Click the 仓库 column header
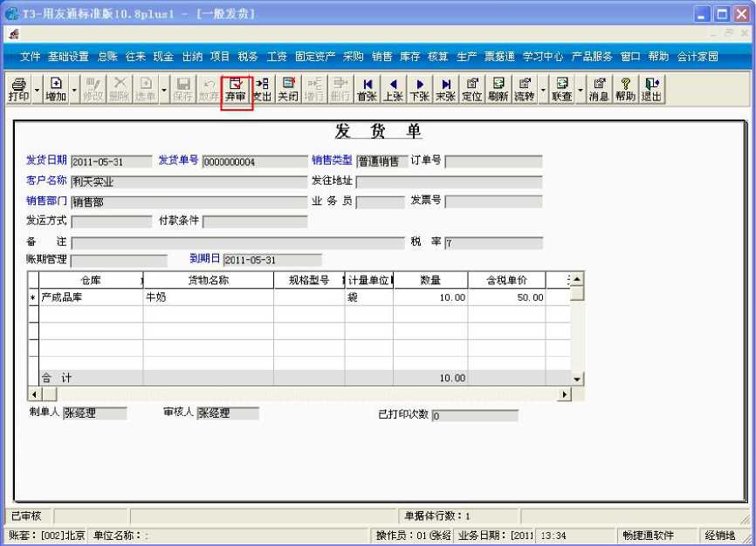 [91, 280]
